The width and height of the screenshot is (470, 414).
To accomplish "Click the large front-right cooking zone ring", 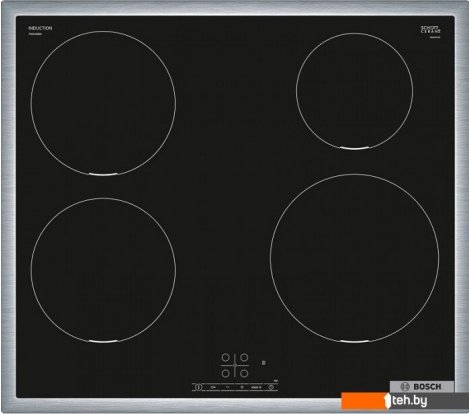I will (355, 258).
